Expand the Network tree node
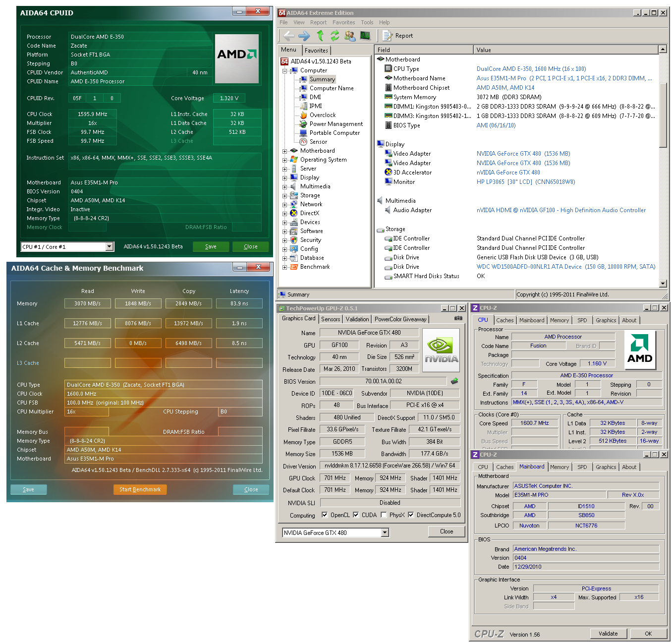The image size is (672, 643). [x=285, y=205]
